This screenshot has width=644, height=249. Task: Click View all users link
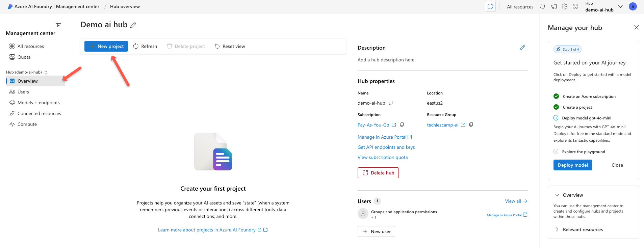(x=516, y=201)
